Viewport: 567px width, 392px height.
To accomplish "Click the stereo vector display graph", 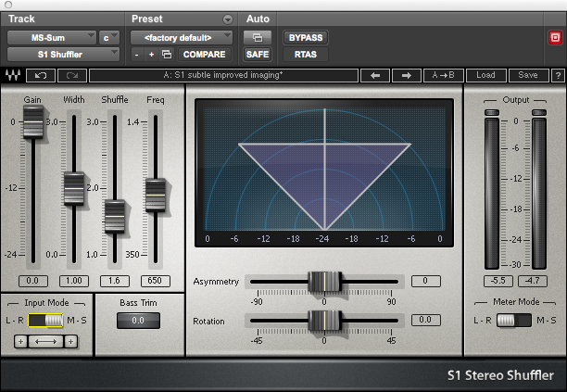I will [x=324, y=173].
